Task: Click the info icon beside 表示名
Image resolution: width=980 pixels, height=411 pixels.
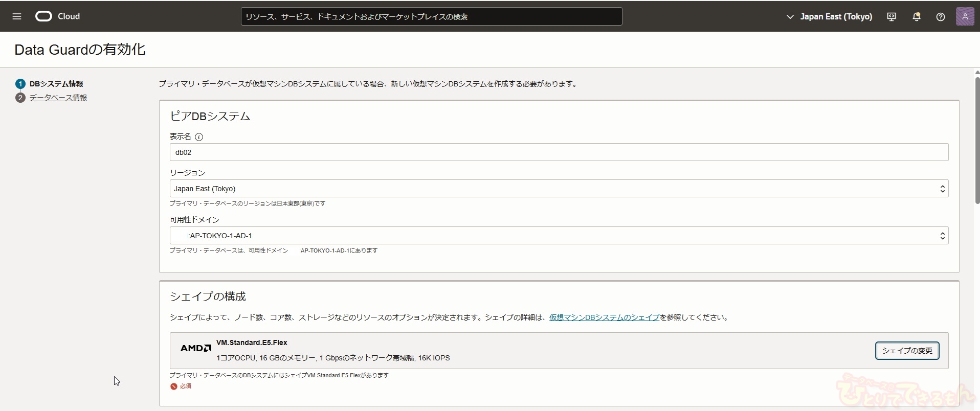Action: [x=199, y=136]
